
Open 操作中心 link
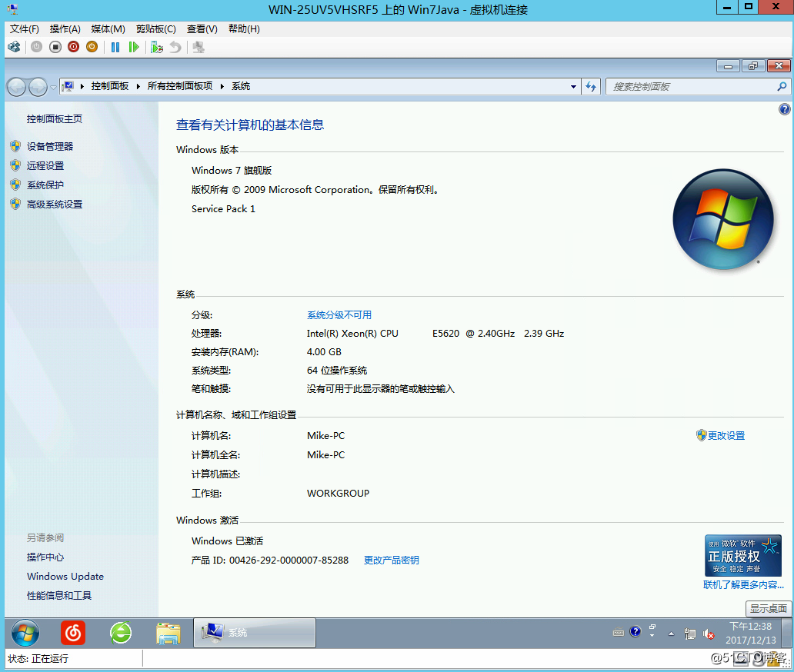click(45, 557)
